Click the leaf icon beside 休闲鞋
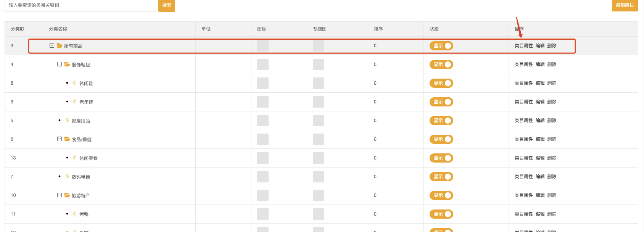Screen dimensions: 644x232 click(75, 83)
